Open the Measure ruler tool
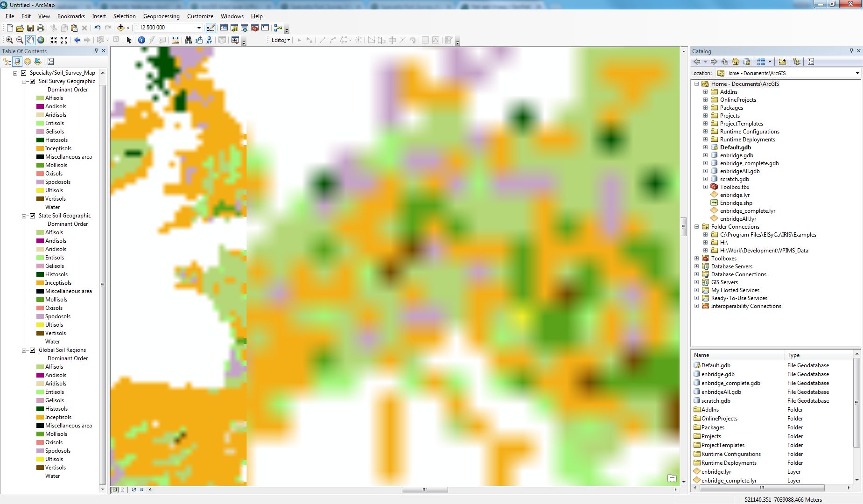863x504 pixels. point(175,40)
